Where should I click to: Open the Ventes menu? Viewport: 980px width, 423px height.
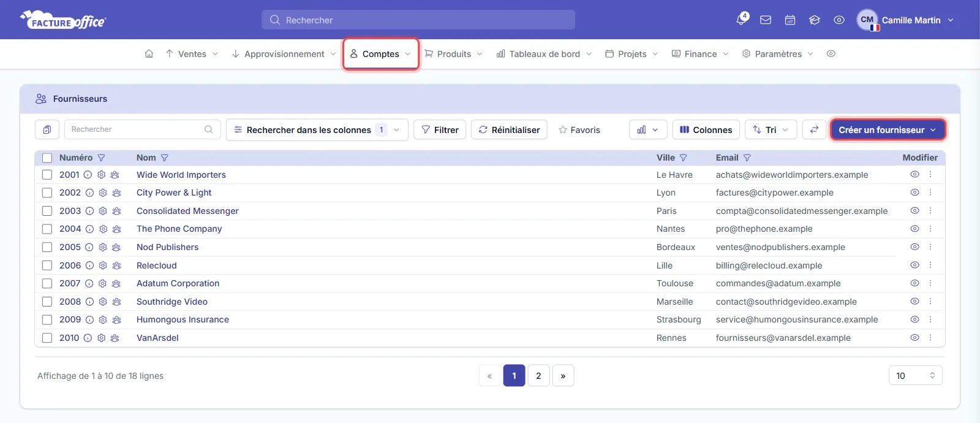tap(192, 54)
